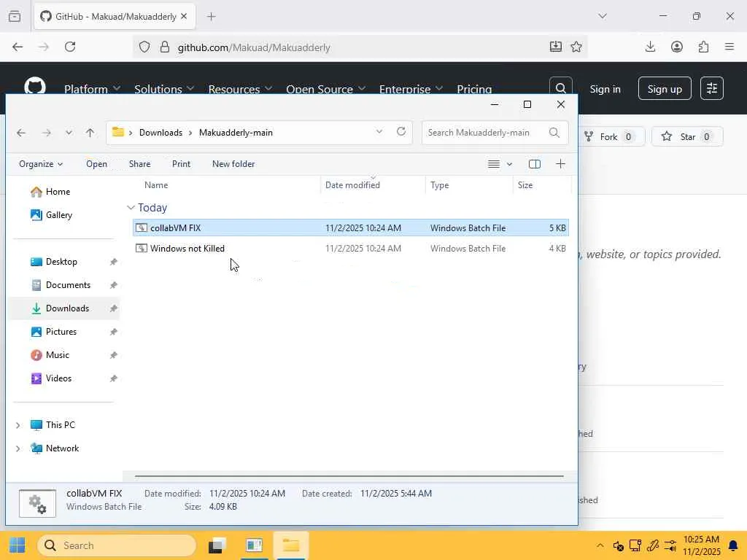747x560 pixels.
Task: Star the repository on GitHub
Action: click(x=687, y=136)
